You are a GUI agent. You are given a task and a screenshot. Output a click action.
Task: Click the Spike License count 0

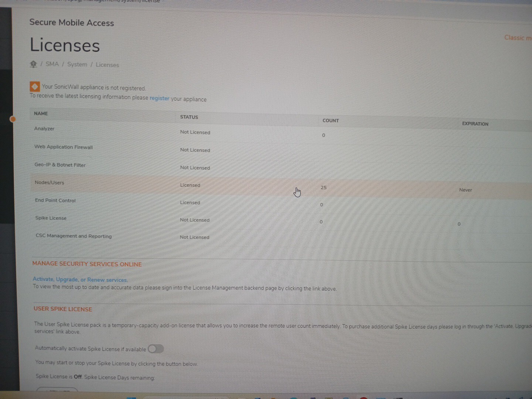coord(321,222)
